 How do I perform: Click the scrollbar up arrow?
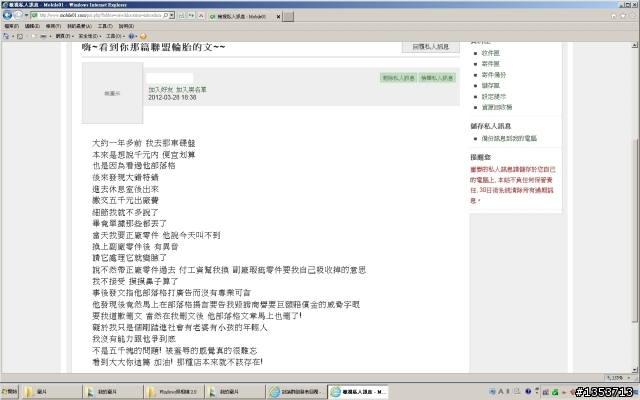click(635, 45)
